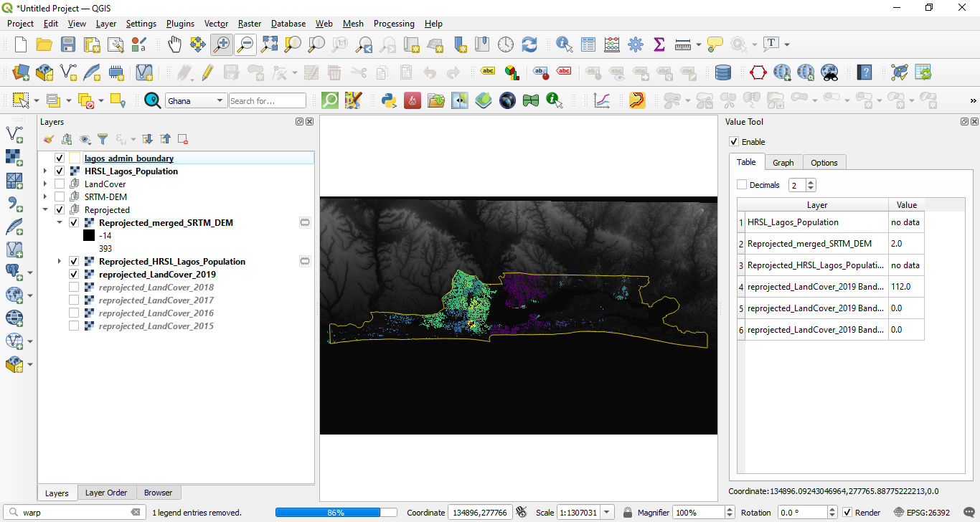980x522 pixels.
Task: Clear the warp locator search text
Action: point(135,513)
